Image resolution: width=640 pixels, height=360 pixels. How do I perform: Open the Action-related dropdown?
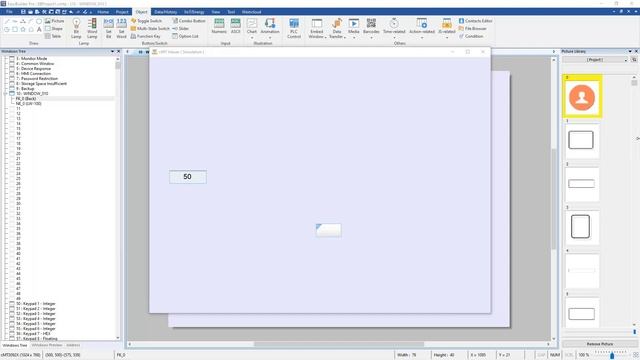[422, 28]
